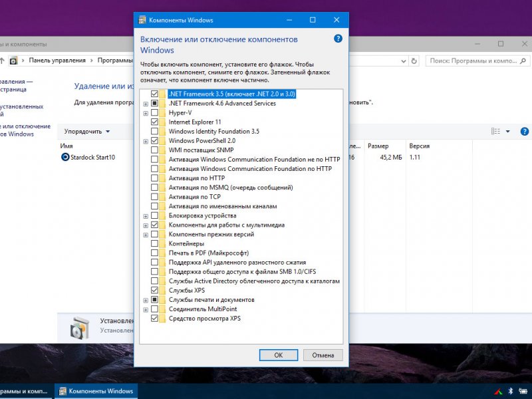Expand .NET Framework 4.6 Advanced Services node
This screenshot has height=399, width=532.
(146, 104)
